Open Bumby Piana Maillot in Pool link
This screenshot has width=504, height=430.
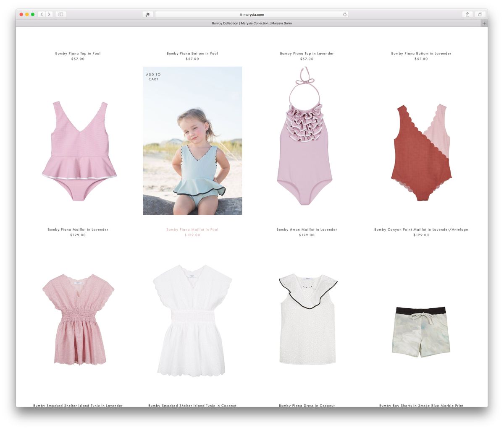(192, 229)
